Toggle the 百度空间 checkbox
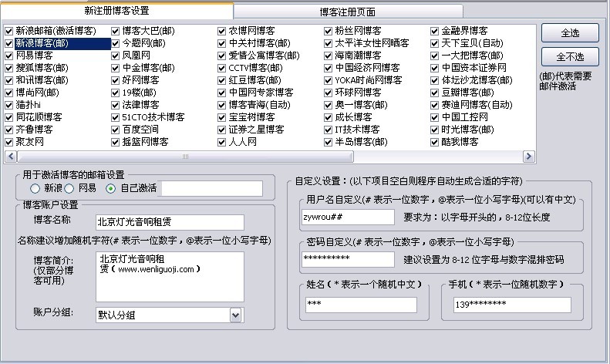This screenshot has width=610, height=364. [x=116, y=130]
